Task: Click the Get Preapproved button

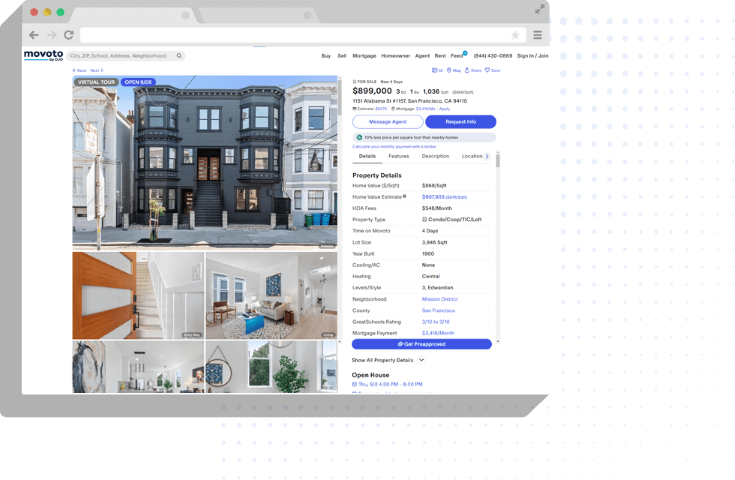Action: (422, 344)
